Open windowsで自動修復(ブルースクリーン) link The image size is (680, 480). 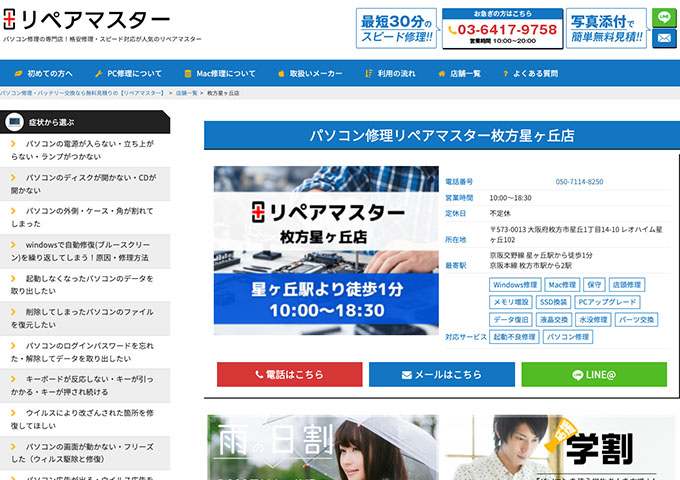pyautogui.click(x=85, y=251)
